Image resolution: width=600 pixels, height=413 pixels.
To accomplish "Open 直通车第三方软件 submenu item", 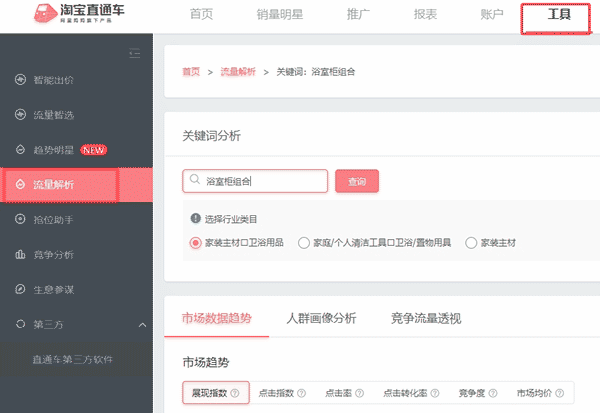I will (x=74, y=359).
